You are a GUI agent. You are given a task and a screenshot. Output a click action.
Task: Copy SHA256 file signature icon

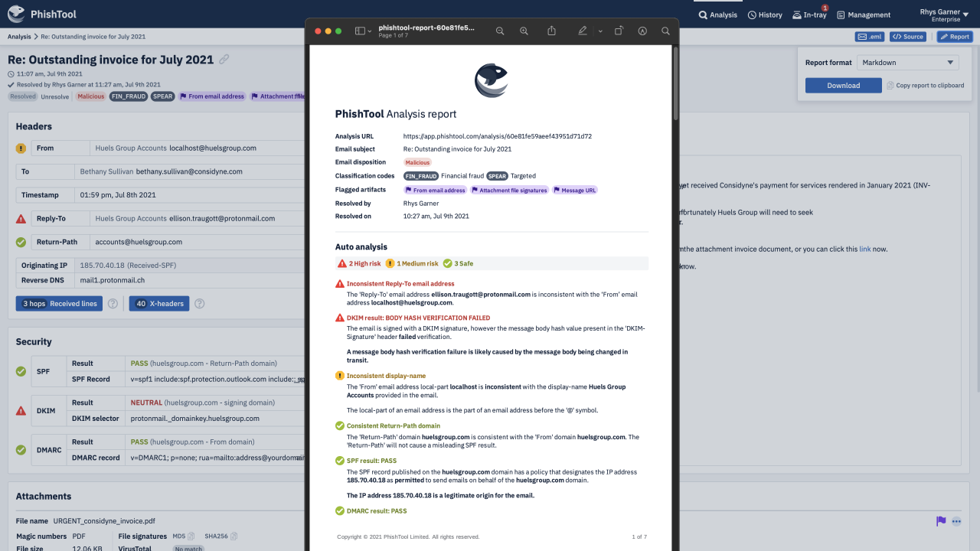234,536
